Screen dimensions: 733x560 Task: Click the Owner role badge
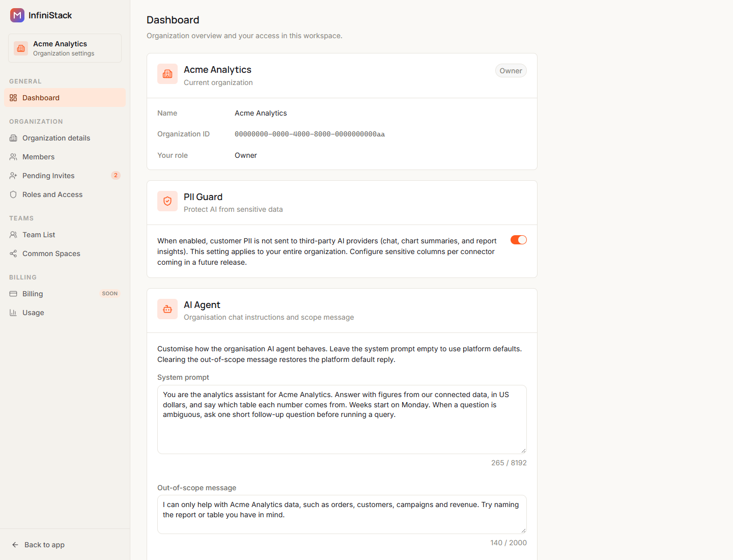(x=511, y=71)
